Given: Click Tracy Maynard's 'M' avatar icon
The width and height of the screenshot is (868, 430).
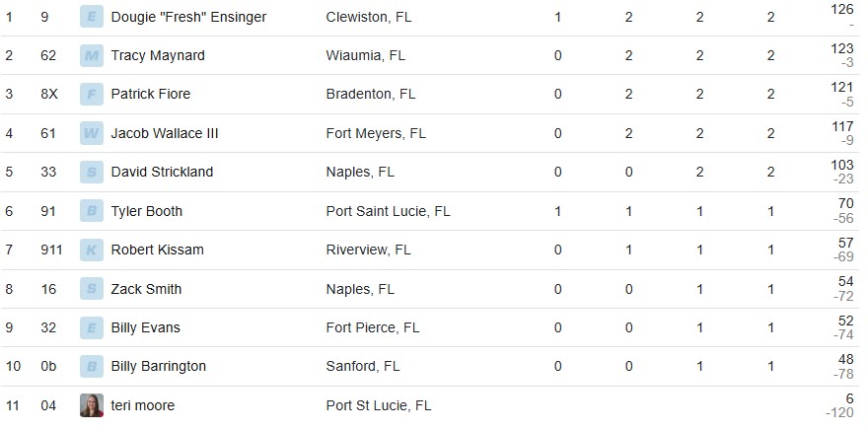Looking at the screenshot, I should (92, 55).
